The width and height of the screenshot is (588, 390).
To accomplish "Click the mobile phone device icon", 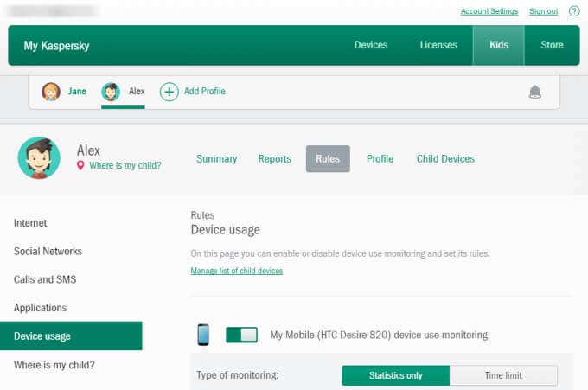I will [203, 335].
